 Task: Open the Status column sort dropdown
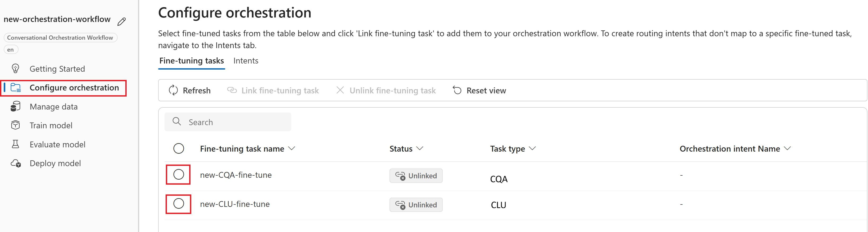[x=419, y=148]
